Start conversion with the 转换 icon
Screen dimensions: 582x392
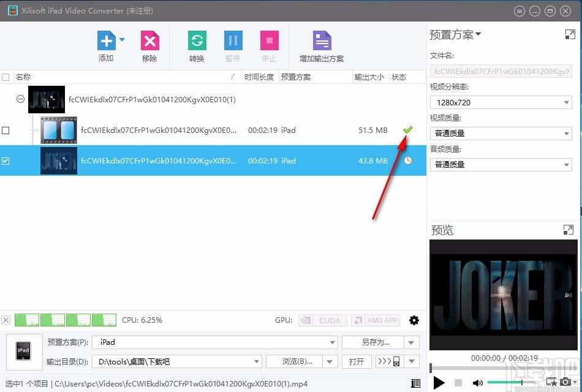click(197, 40)
